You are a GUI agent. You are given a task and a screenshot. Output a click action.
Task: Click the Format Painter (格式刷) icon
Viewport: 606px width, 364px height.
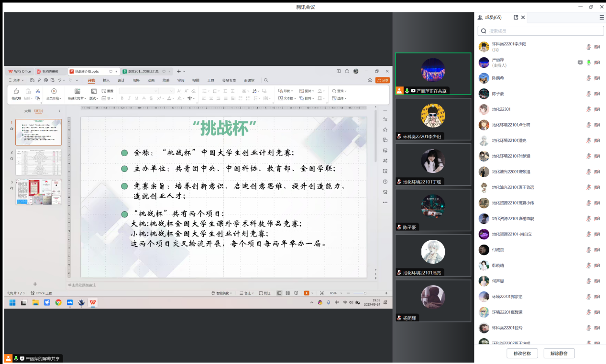pyautogui.click(x=16, y=92)
